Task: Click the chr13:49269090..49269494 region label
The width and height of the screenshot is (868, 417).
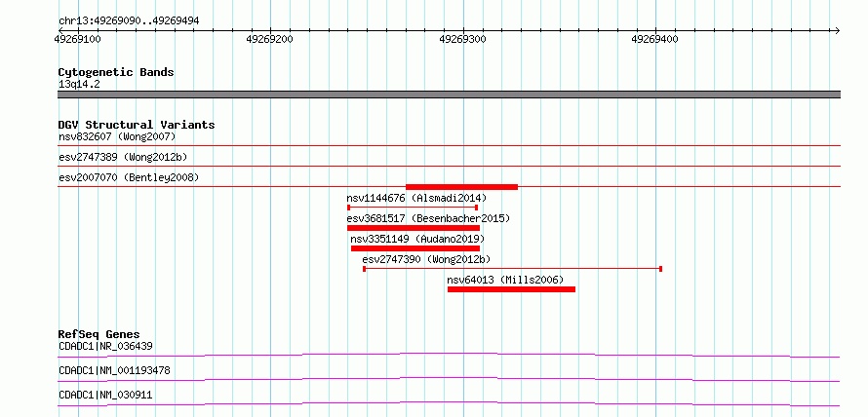Action: tap(129, 21)
